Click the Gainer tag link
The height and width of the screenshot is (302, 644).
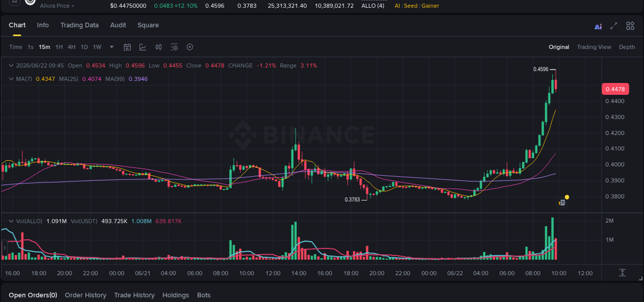pyautogui.click(x=430, y=6)
